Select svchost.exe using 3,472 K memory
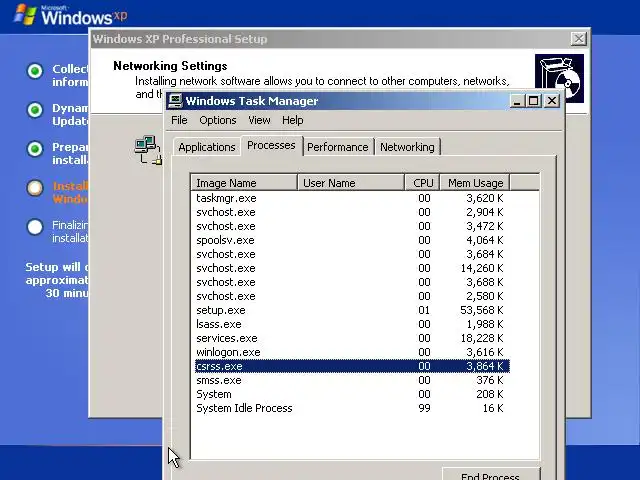The width and height of the screenshot is (640, 480). click(x=352, y=226)
